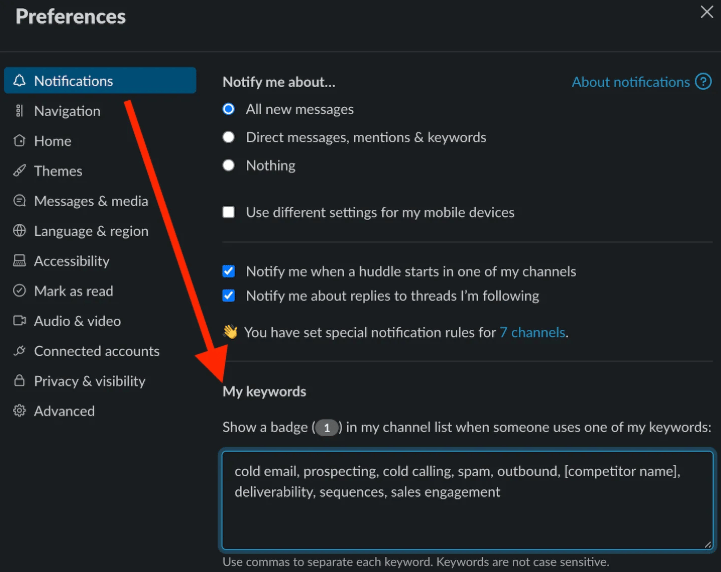Open the Messages & media section
721x572 pixels.
click(90, 201)
